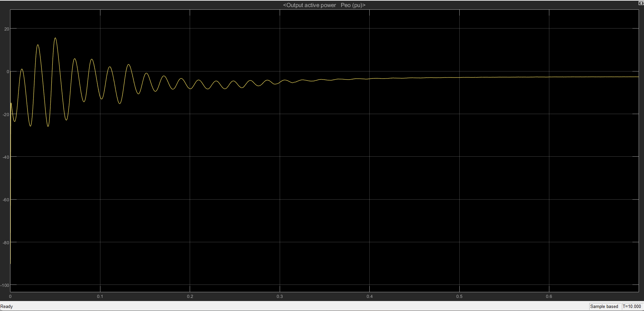
Task: Click the time-axis tick label '0.6'
Action: (549, 296)
